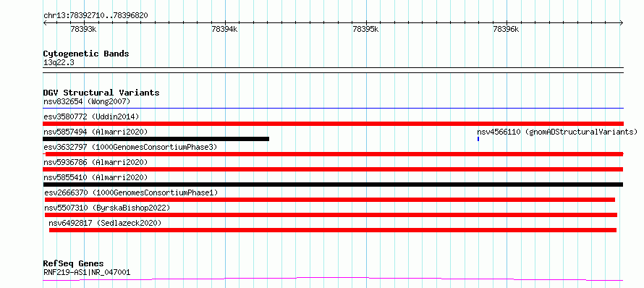The height and width of the screenshot is (288, 644).
Task: Click the red nsv5507310 variant bar
Action: tap(331, 215)
